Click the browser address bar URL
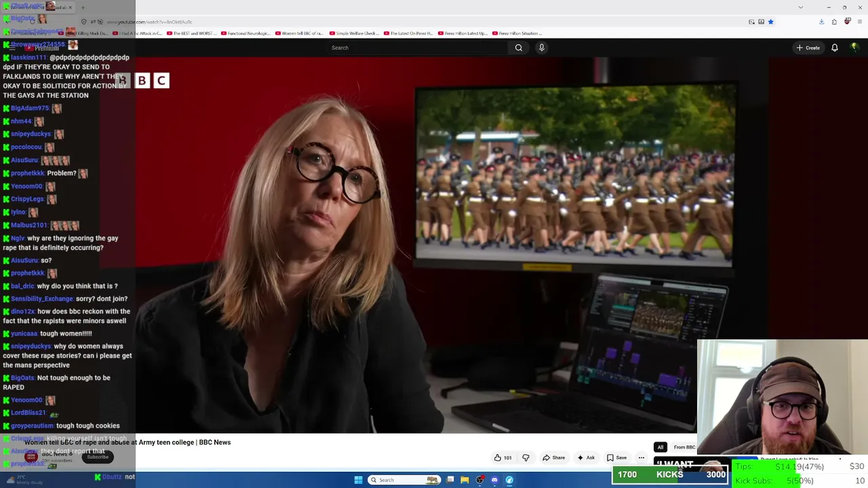Viewport: 868px width, 488px height. coord(149,22)
